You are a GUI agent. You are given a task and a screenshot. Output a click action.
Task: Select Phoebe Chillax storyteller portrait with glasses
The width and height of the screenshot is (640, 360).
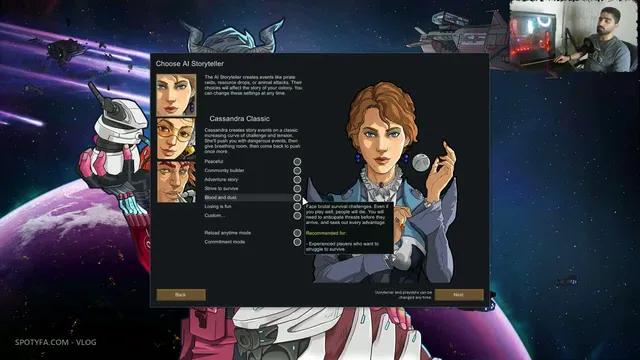[176, 138]
